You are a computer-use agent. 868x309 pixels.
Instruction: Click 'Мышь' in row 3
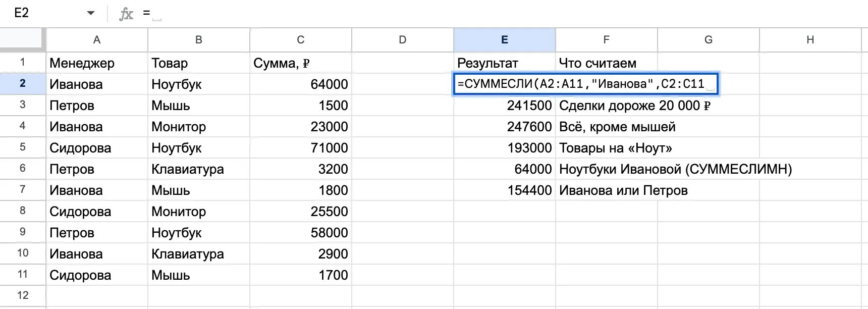(x=199, y=106)
